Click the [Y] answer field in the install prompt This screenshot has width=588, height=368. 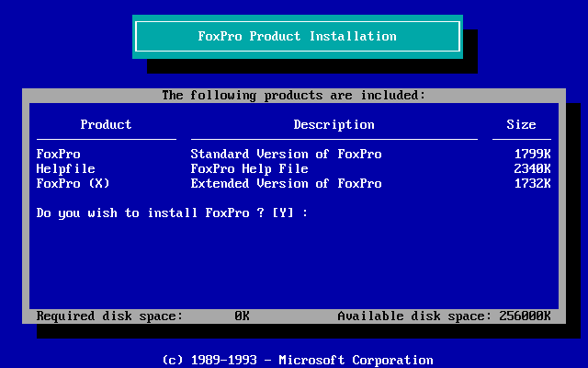pyautogui.click(x=283, y=213)
